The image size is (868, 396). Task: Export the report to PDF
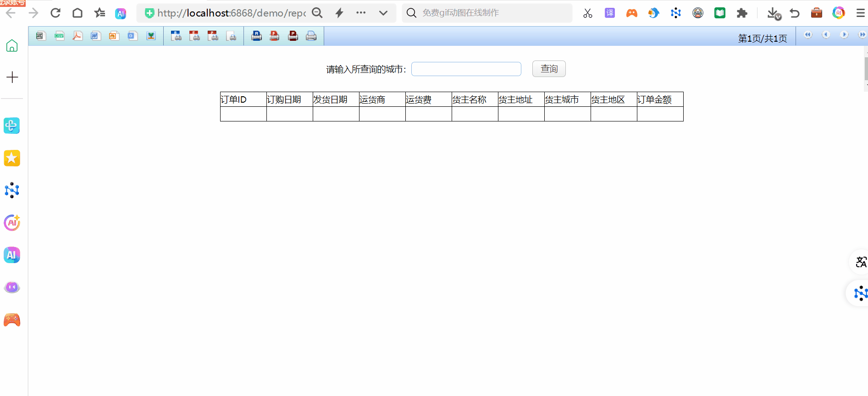coord(77,36)
